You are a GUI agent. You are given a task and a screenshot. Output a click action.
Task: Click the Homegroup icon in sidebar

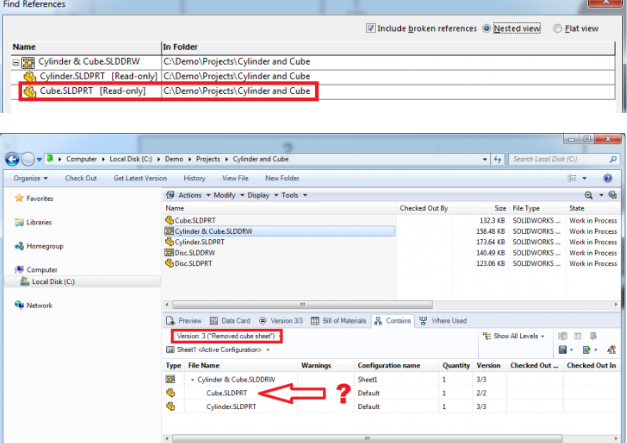pyautogui.click(x=19, y=245)
